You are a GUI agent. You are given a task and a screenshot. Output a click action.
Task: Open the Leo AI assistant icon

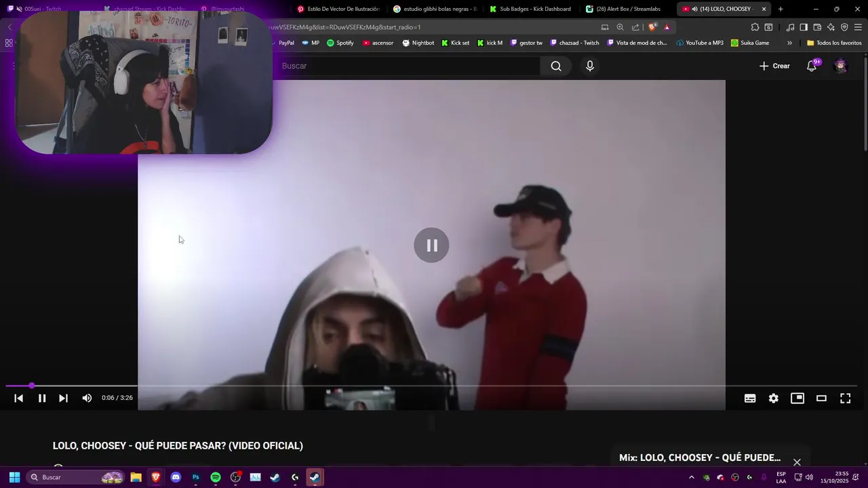click(831, 27)
